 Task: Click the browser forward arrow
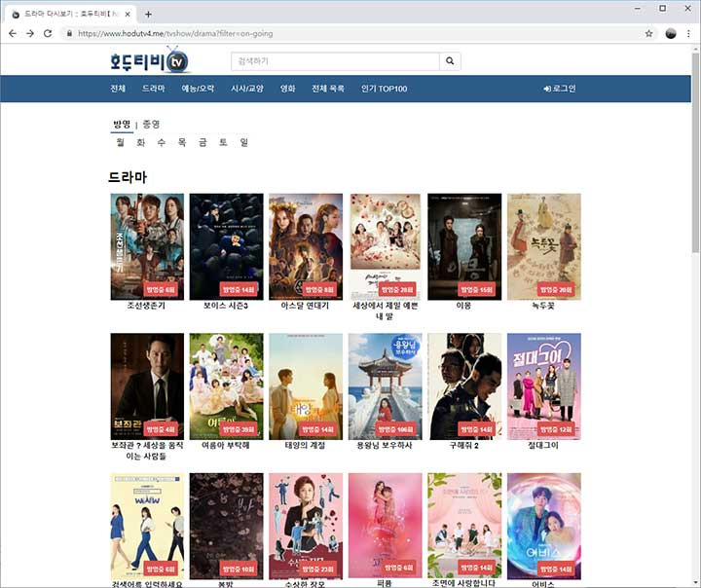click(x=30, y=33)
